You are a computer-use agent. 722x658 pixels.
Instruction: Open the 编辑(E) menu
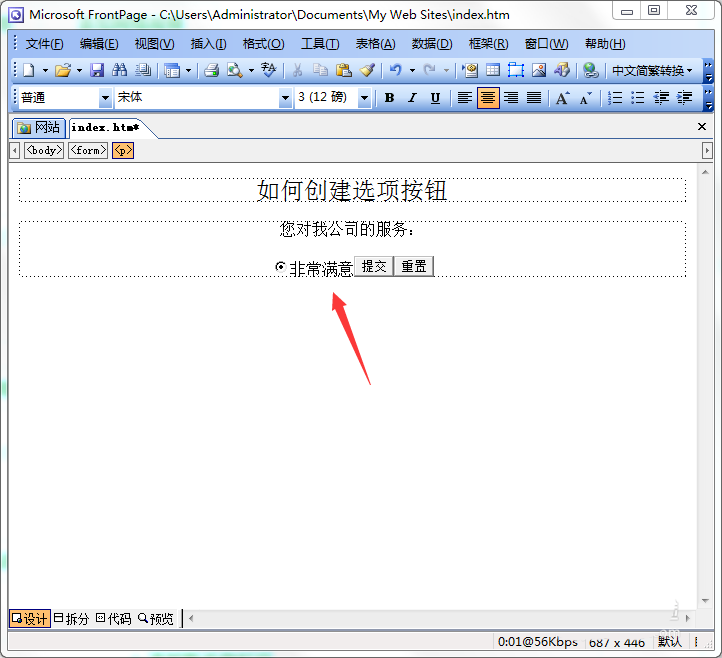pyautogui.click(x=99, y=44)
